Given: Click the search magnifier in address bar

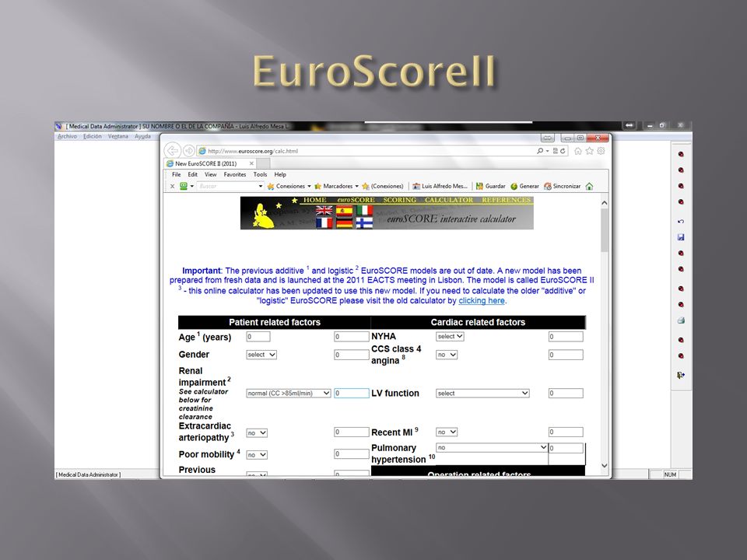Looking at the screenshot, I should pyautogui.click(x=540, y=151).
